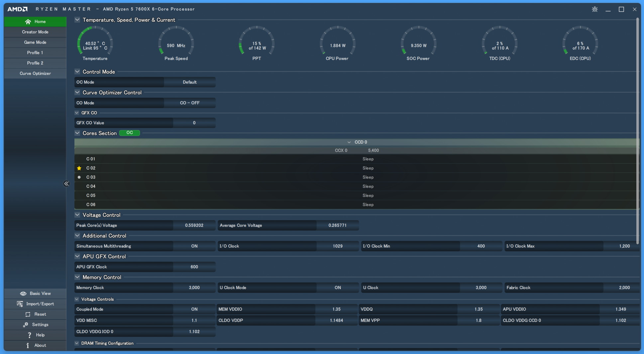Open Settings page
Viewport: 644px width, 354px height.
coord(35,324)
